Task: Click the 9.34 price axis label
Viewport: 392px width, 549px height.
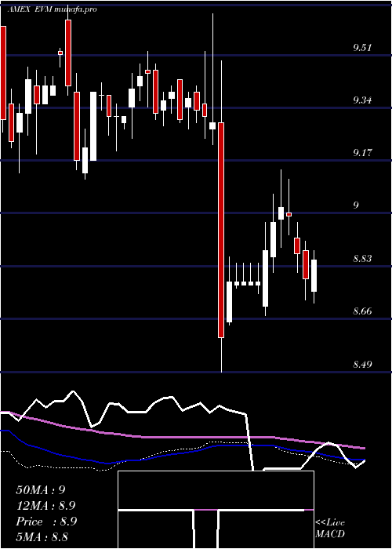Action: [362, 101]
